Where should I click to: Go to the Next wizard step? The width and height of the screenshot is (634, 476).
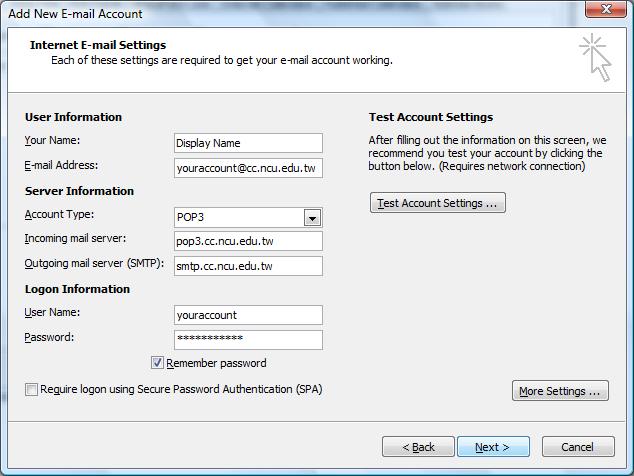point(492,447)
